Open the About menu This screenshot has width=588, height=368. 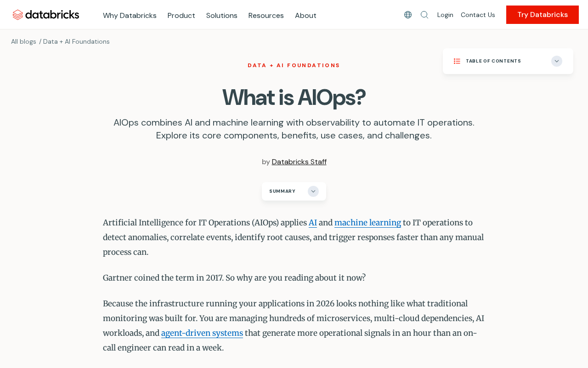[x=305, y=15]
